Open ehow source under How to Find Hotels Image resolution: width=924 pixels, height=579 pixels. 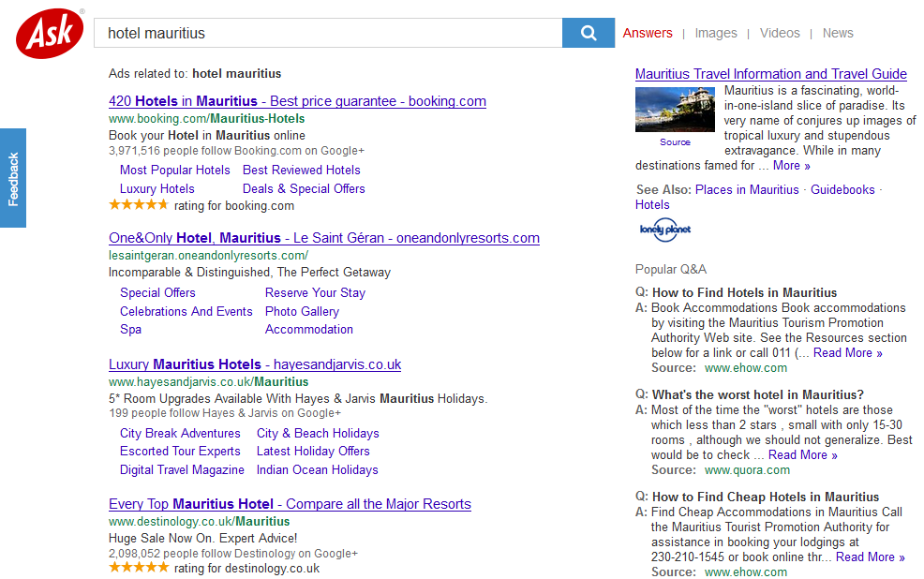pyautogui.click(x=746, y=368)
